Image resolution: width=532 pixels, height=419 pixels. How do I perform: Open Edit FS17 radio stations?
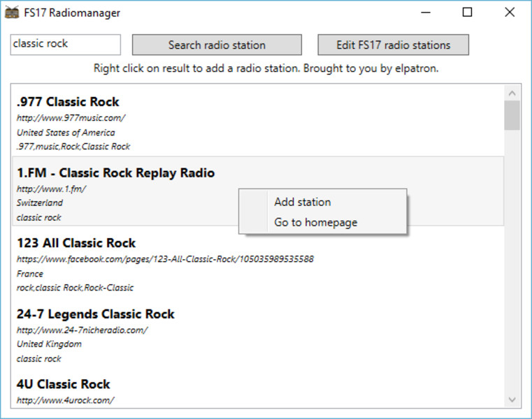pyautogui.click(x=393, y=45)
